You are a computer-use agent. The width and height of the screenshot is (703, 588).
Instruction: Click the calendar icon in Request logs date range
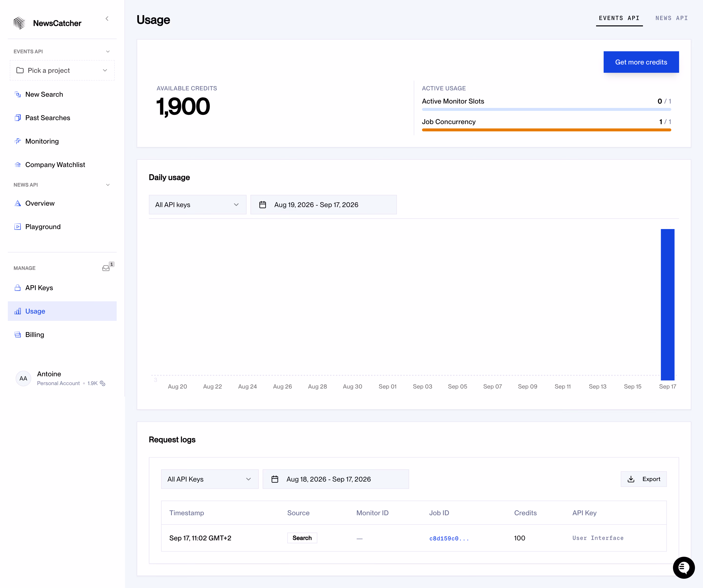(275, 479)
